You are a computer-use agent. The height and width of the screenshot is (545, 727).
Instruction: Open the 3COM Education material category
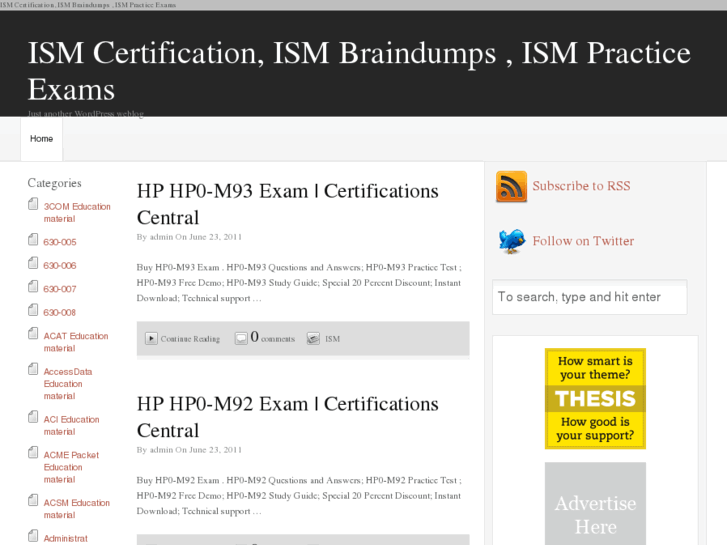[77, 212]
